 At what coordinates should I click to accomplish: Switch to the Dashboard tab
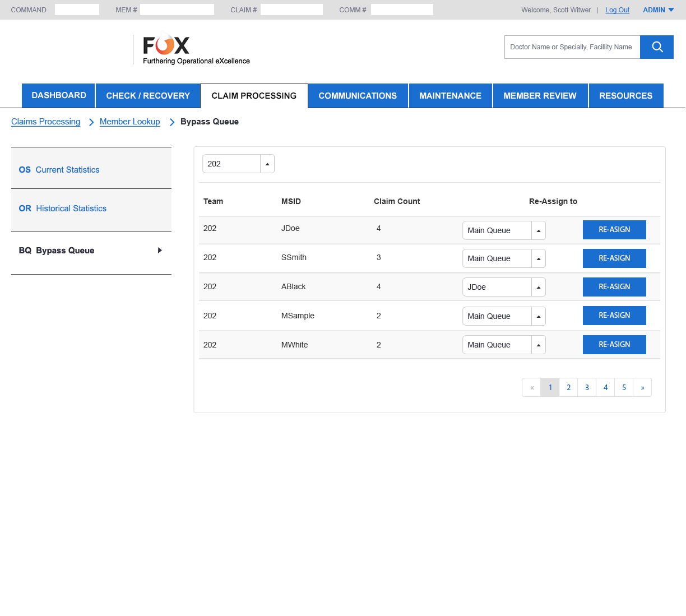[x=59, y=96]
